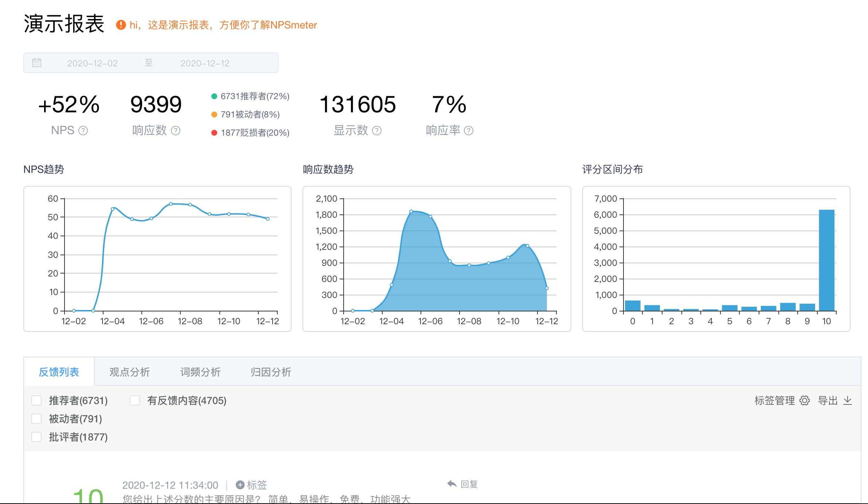Click the 演示报表 page heading

(x=64, y=24)
